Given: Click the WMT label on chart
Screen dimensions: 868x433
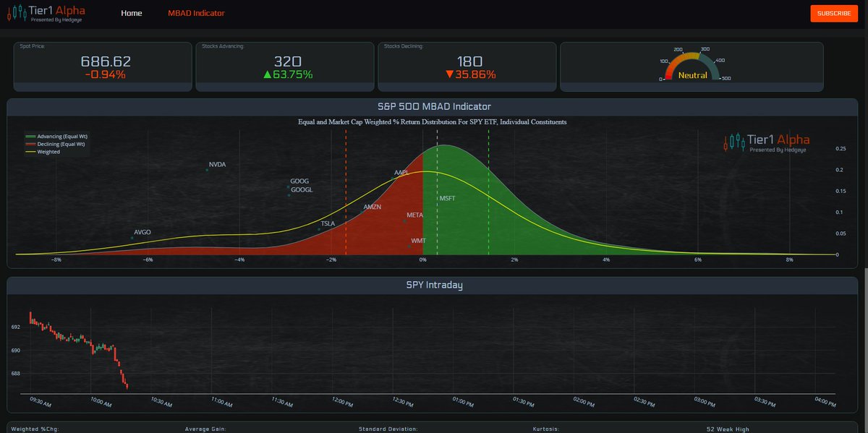Looking at the screenshot, I should pyautogui.click(x=418, y=241).
